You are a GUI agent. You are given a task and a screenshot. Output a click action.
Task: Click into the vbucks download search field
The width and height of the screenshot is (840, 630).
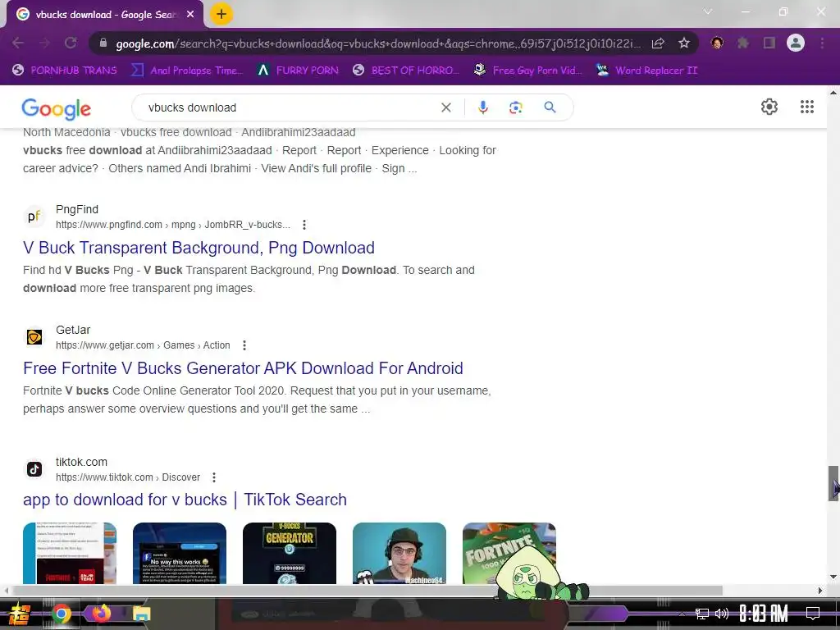pyautogui.click(x=290, y=107)
